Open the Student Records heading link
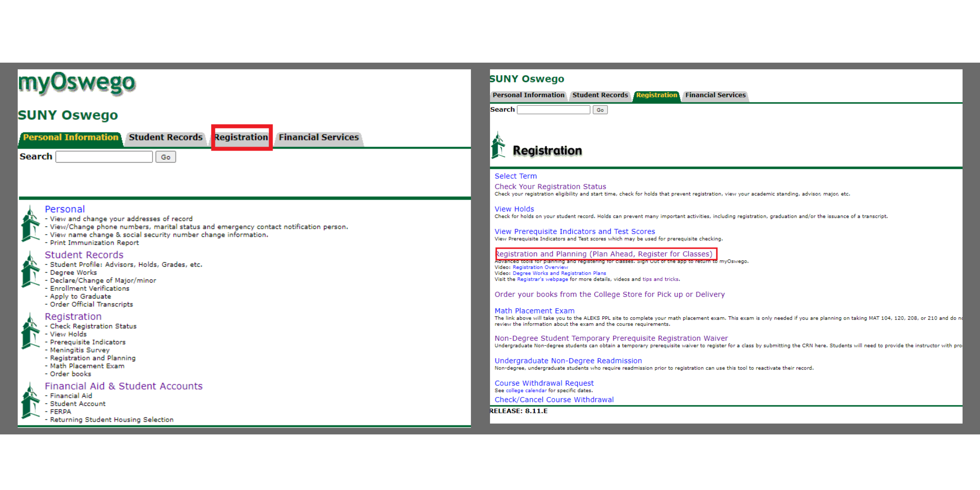This screenshot has height=490, width=980. coord(84,255)
